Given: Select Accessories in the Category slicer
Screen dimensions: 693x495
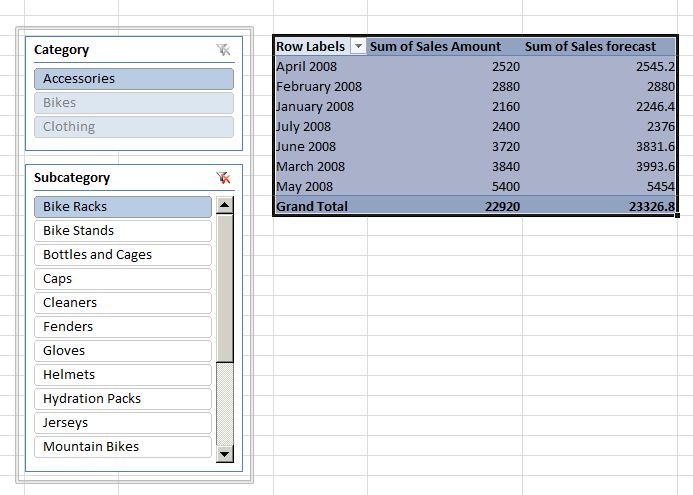Looking at the screenshot, I should coord(134,79).
